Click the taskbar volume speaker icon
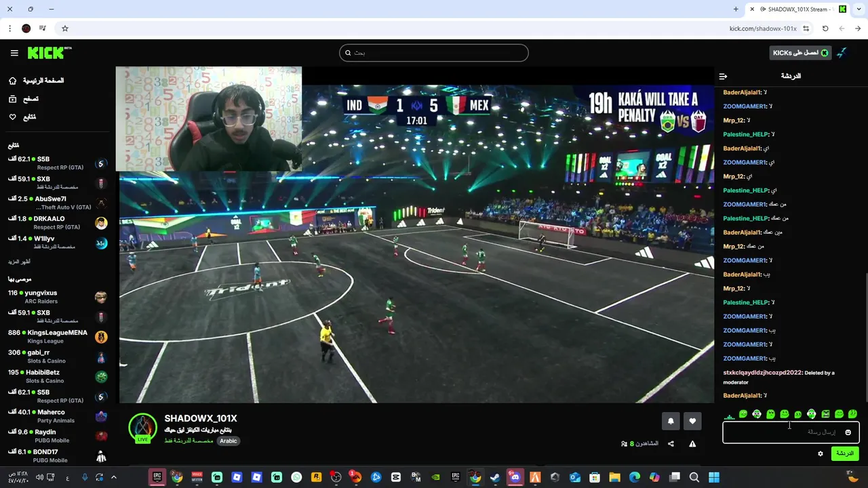868x488 pixels. 39,477
